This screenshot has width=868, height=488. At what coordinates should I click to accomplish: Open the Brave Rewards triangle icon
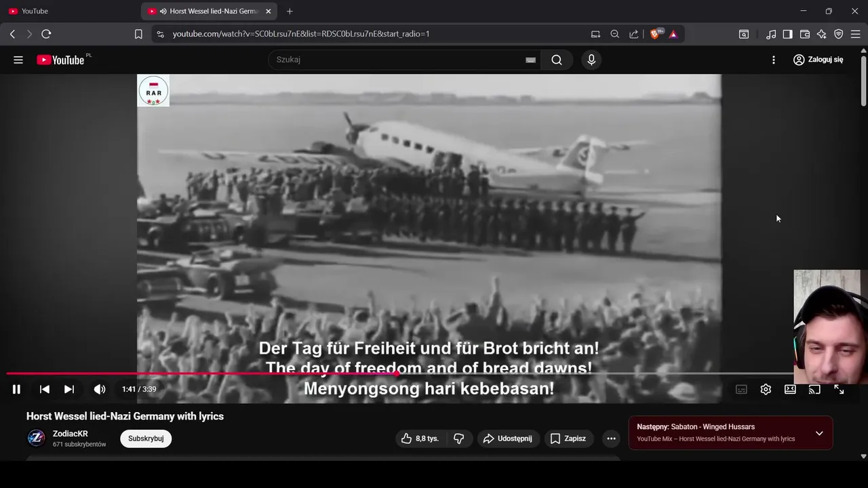point(673,34)
